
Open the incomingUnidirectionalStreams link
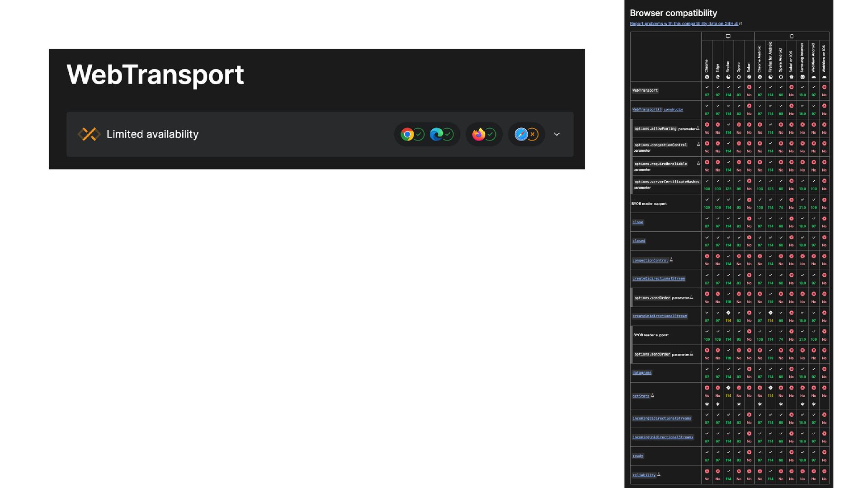(x=663, y=437)
